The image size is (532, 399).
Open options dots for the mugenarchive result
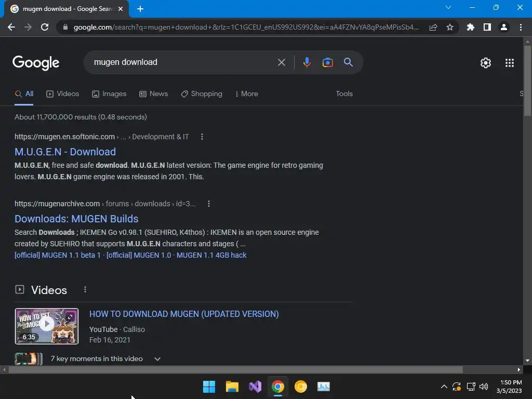coord(209,204)
